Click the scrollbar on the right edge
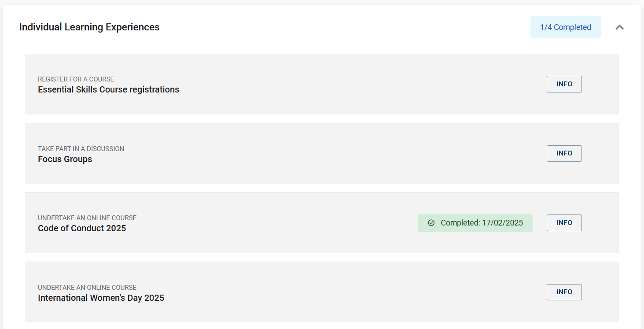The height and width of the screenshot is (329, 644). (x=641, y=164)
